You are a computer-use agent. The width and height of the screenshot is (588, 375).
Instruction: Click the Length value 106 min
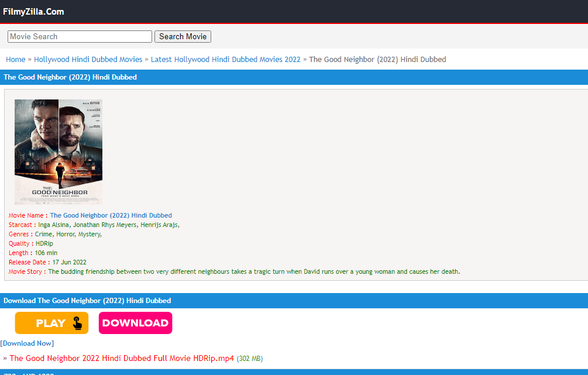(46, 253)
